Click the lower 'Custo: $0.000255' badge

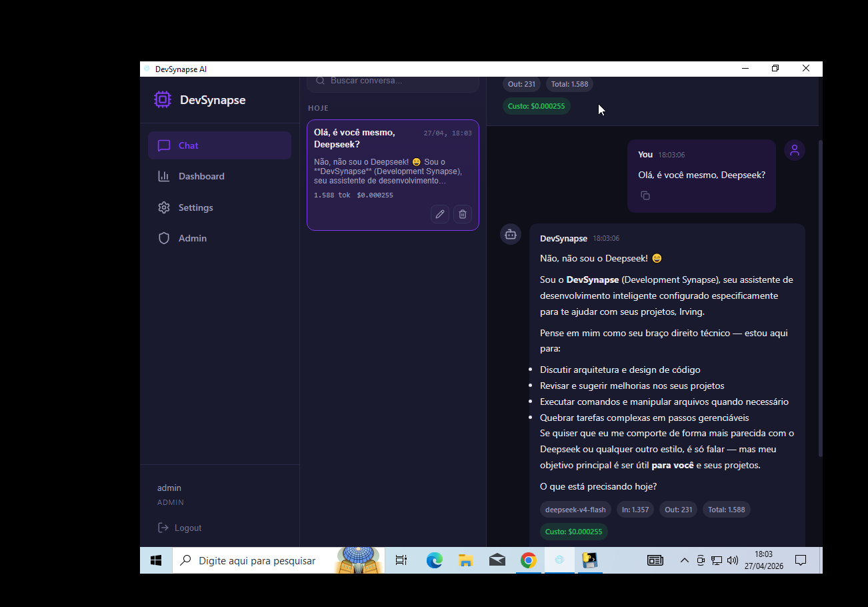574,532
